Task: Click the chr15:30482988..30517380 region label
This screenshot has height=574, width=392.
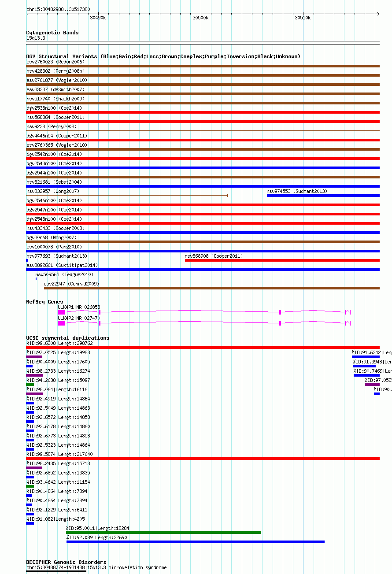Action: tap(58, 9)
